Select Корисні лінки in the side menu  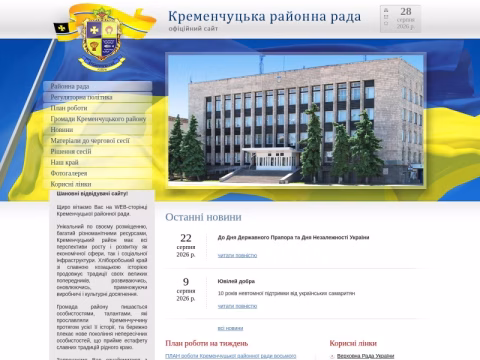point(98,184)
